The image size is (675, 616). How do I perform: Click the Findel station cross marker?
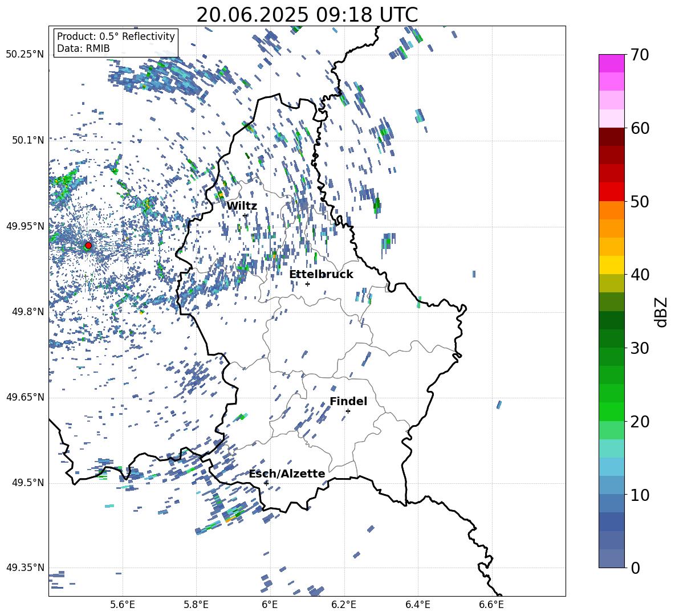pyautogui.click(x=348, y=411)
